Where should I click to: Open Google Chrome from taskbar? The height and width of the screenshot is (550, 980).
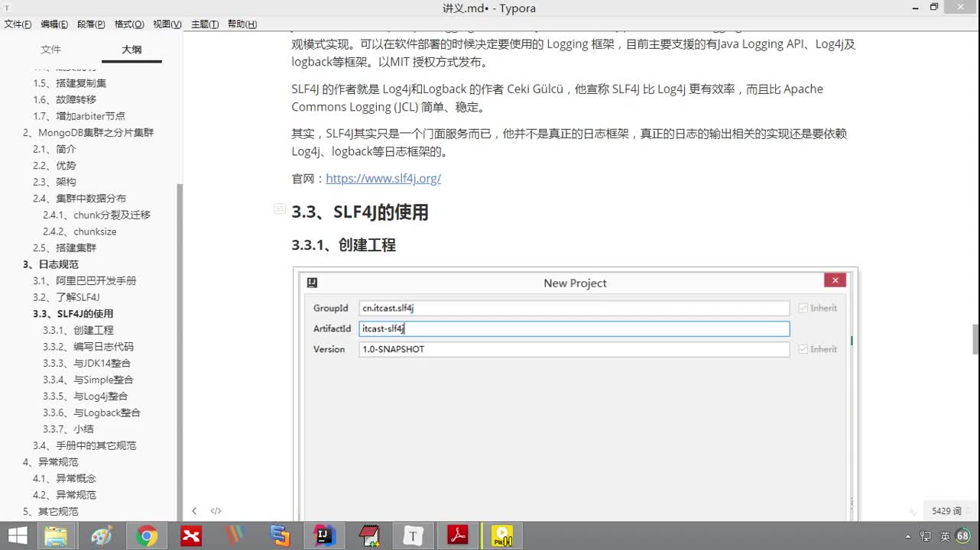[147, 535]
